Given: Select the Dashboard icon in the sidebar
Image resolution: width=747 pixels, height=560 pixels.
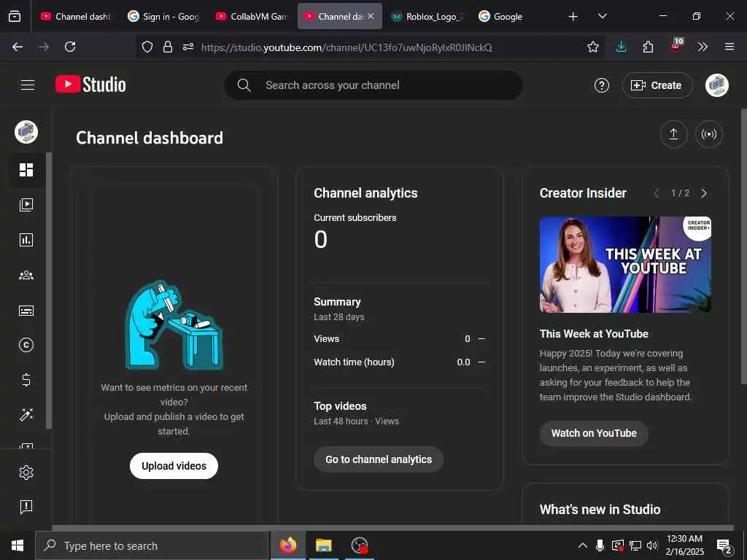Looking at the screenshot, I should click(x=26, y=170).
